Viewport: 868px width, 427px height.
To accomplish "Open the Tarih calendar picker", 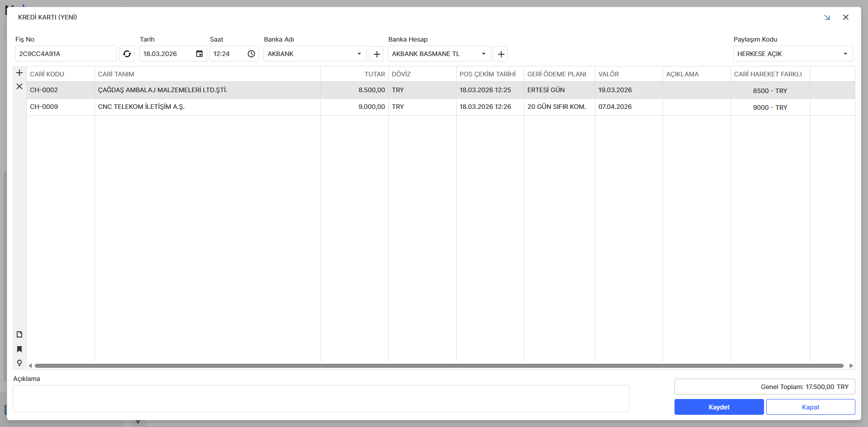I will coord(199,54).
